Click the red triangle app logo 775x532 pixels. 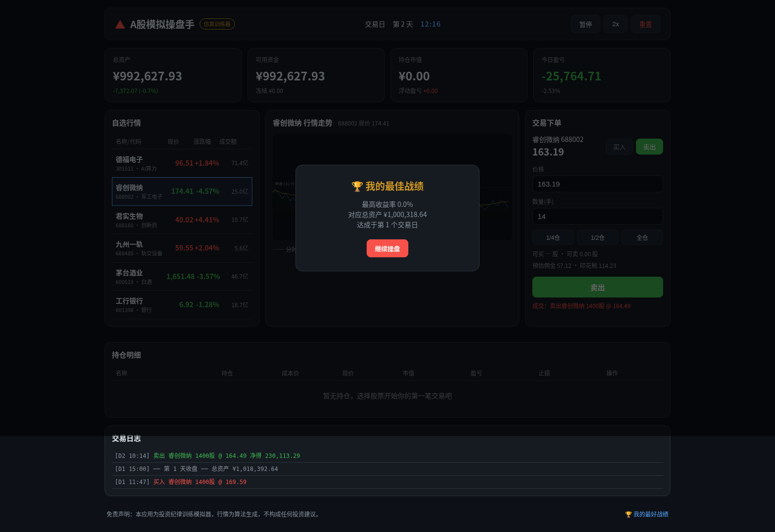(120, 24)
